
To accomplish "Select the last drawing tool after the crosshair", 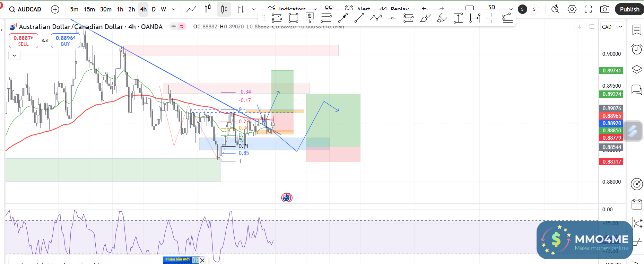I will [507, 18].
